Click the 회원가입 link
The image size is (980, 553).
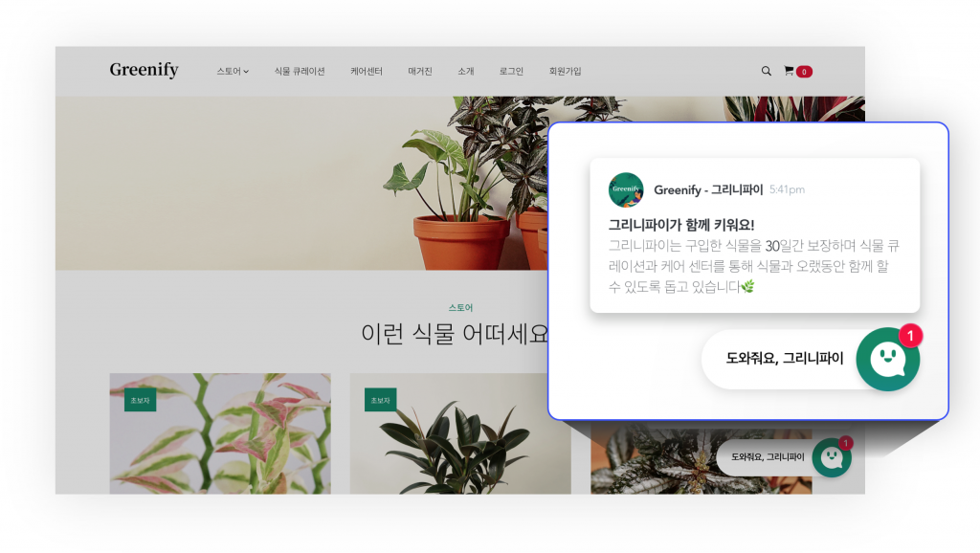pyautogui.click(x=565, y=71)
